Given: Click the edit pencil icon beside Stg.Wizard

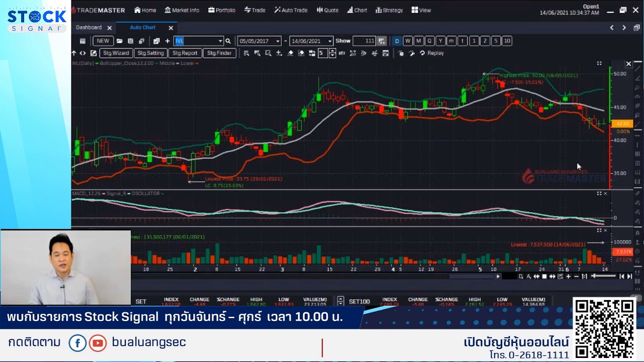Looking at the screenshot, I should click(x=94, y=53).
